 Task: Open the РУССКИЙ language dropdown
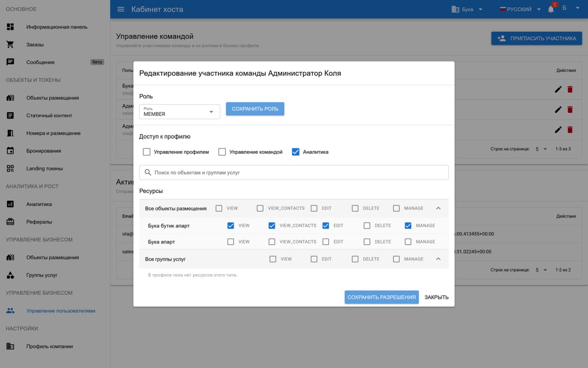pos(520,9)
